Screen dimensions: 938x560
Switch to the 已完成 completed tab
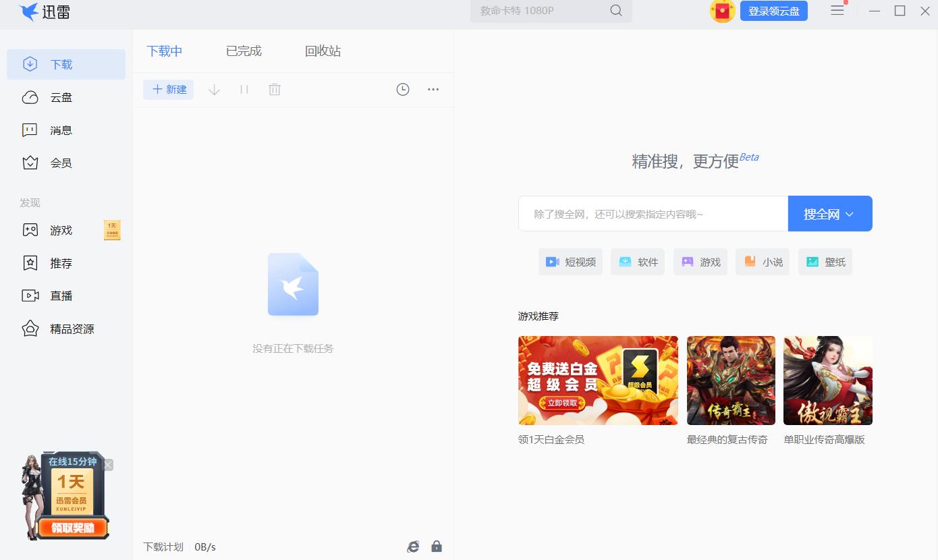tap(243, 50)
